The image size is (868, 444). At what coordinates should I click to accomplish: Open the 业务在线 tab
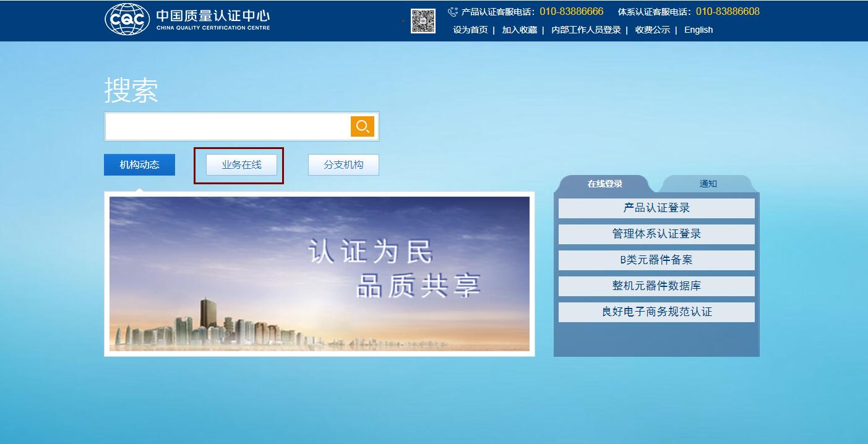point(241,165)
